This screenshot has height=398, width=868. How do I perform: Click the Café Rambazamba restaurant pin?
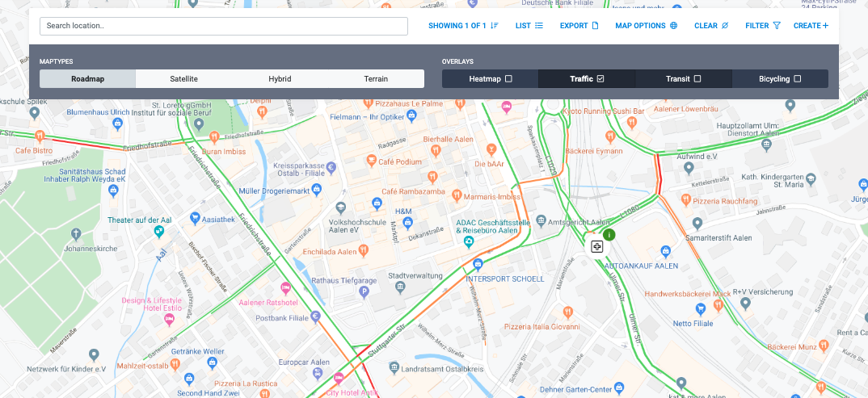(x=433, y=177)
